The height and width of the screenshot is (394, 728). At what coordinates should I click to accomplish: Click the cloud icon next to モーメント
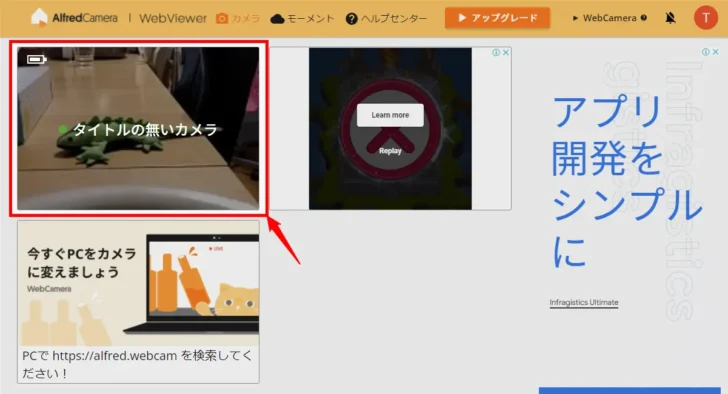(277, 19)
